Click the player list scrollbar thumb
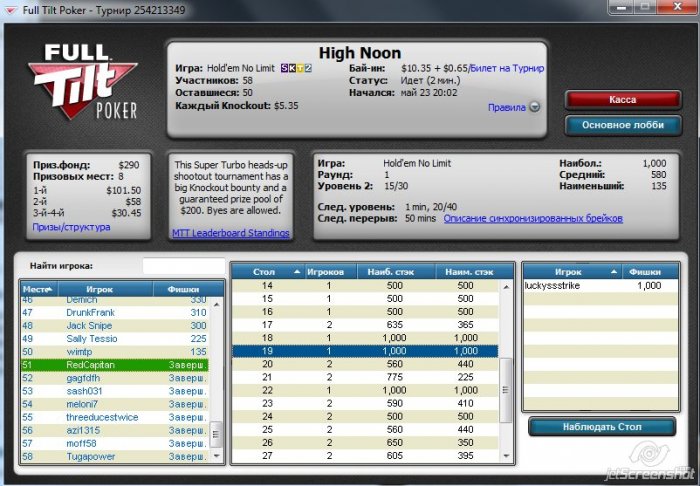The image size is (700, 486). pyautogui.click(x=216, y=434)
